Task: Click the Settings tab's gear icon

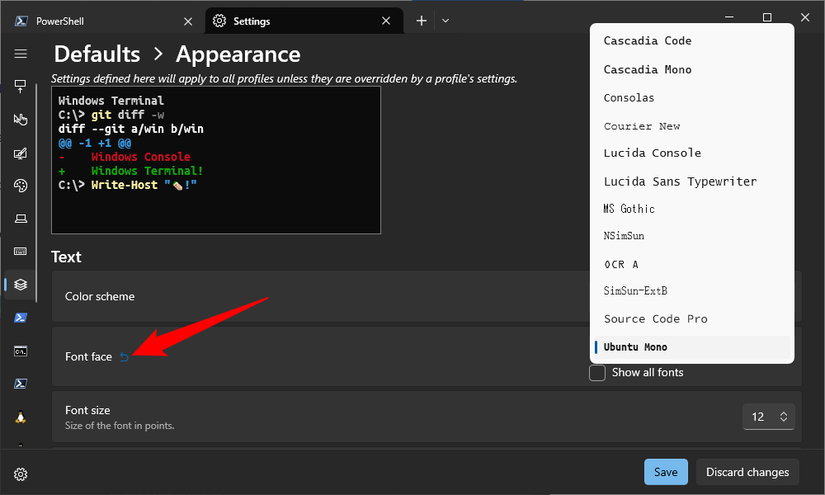Action: point(219,21)
